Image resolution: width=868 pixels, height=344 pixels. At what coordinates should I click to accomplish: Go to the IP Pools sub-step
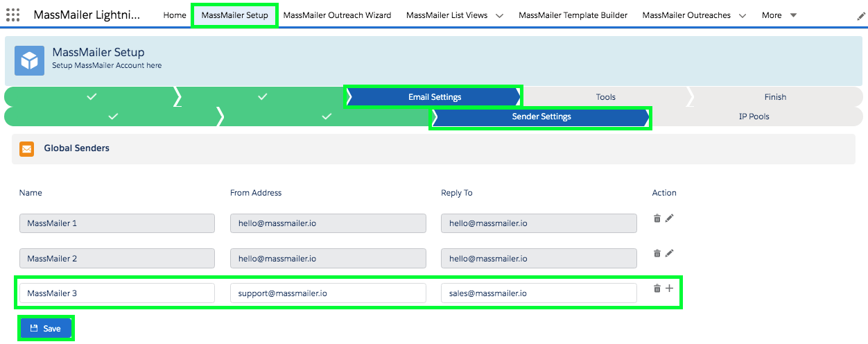click(x=754, y=117)
